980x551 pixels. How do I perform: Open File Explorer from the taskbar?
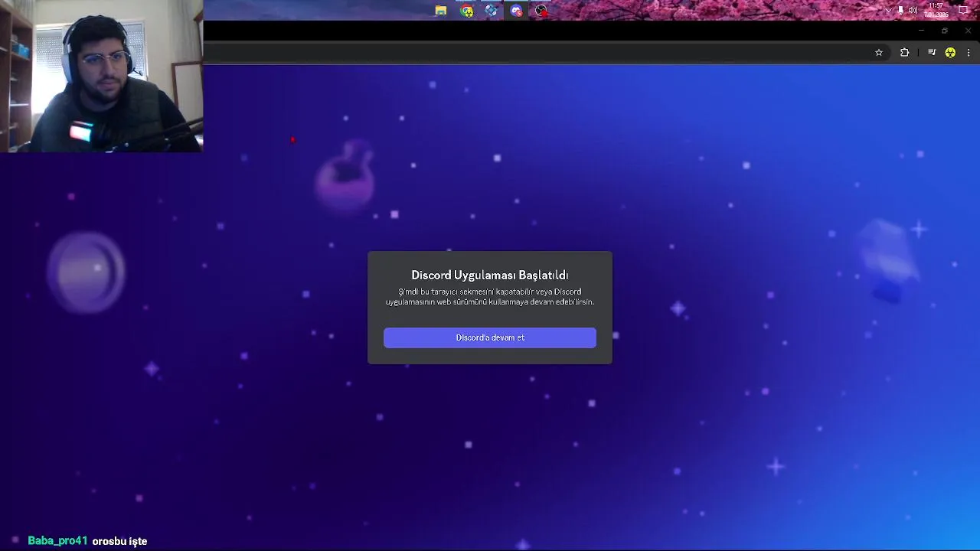[x=441, y=11]
